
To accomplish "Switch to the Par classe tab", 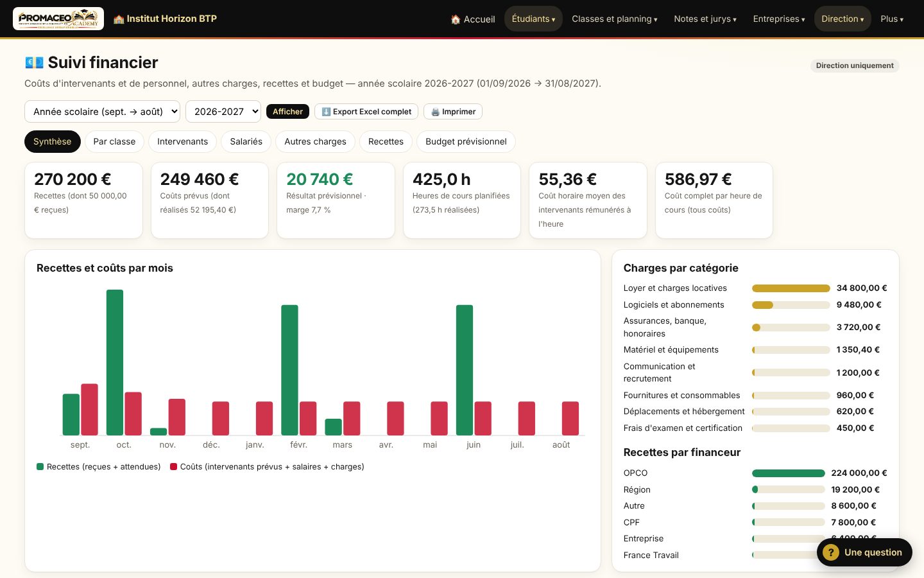I will [x=114, y=141].
